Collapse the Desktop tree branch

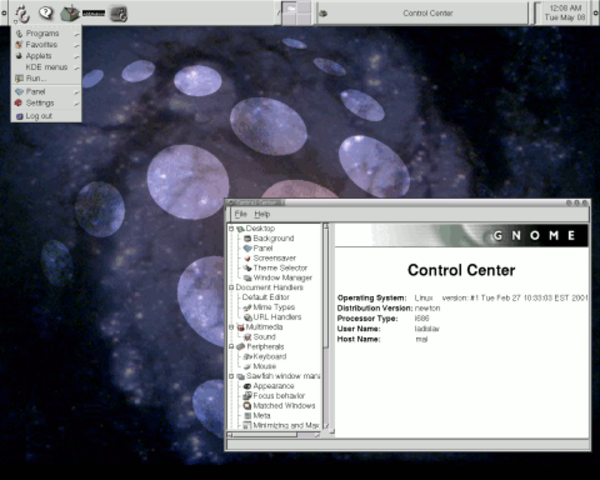231,229
